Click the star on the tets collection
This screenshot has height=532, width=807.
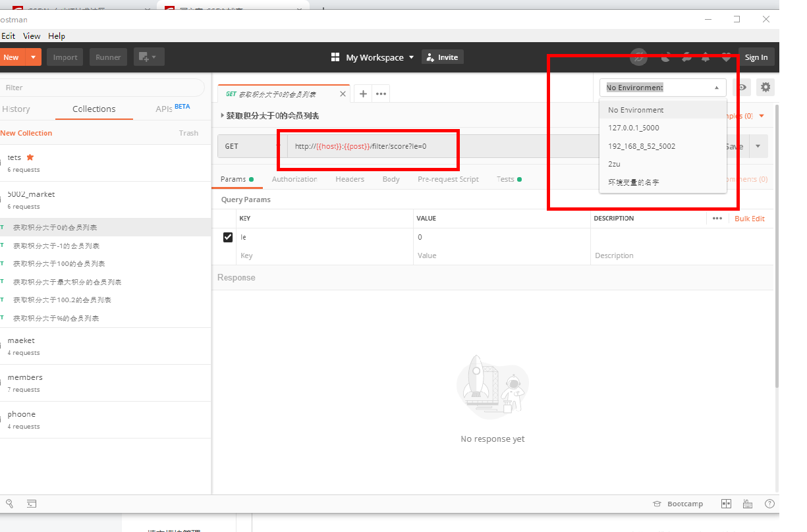[30, 157]
